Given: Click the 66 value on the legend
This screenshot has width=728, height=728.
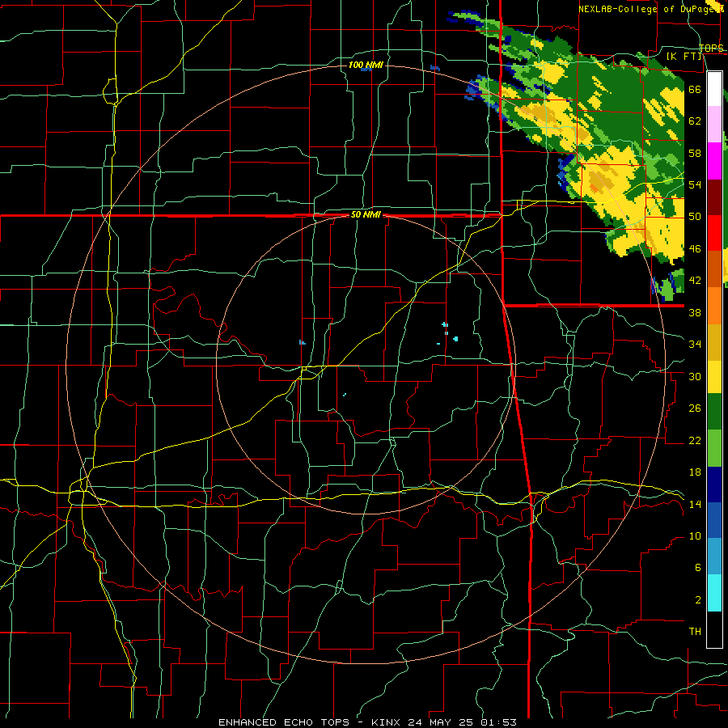Looking at the screenshot, I should point(695,89).
